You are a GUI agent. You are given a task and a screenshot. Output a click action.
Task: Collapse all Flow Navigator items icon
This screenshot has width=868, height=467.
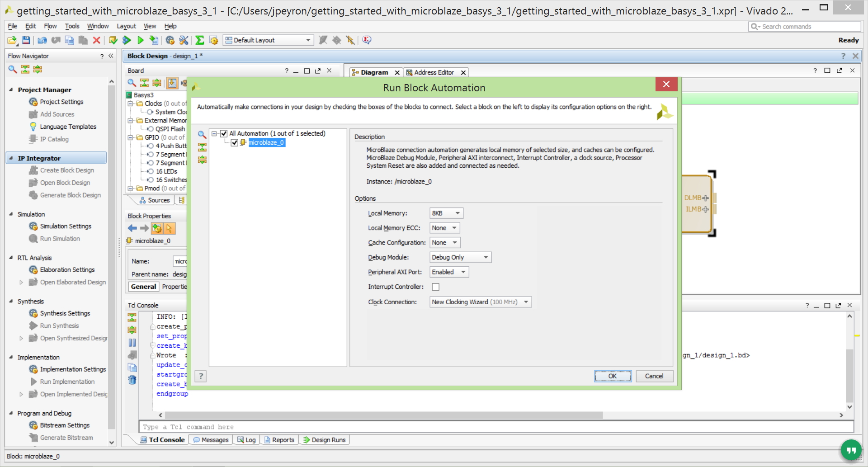click(x=25, y=69)
